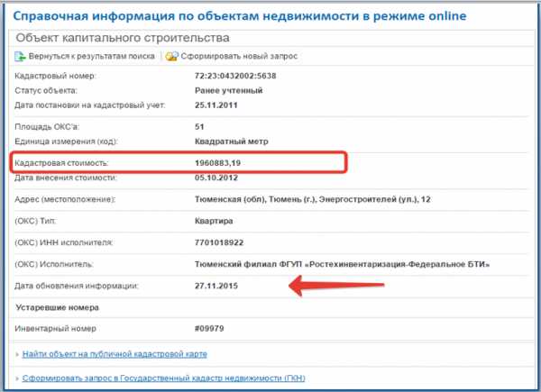Click label 'Статус объекта:'

(46, 91)
